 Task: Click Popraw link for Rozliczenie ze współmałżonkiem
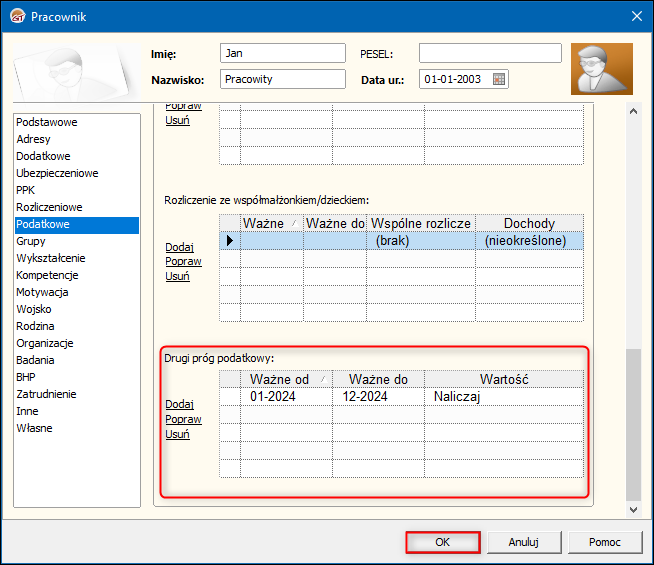pyautogui.click(x=183, y=261)
